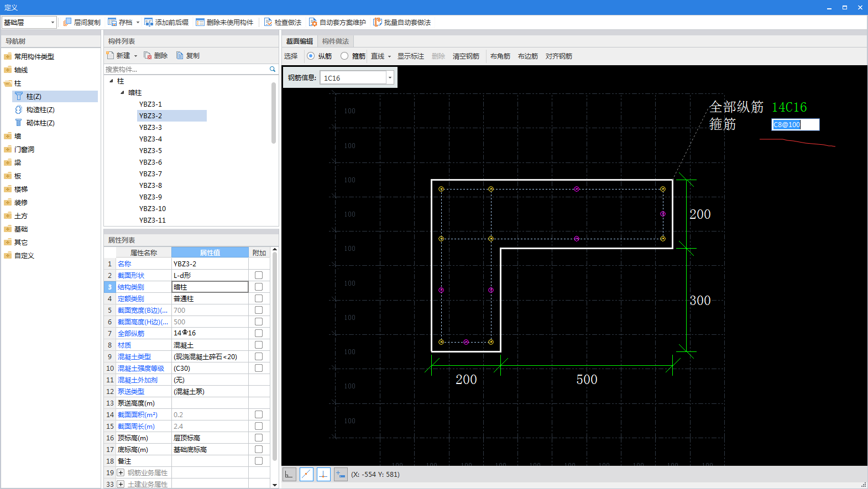Open the 直线 dropdown arrow
The image size is (868, 489).
[389, 56]
